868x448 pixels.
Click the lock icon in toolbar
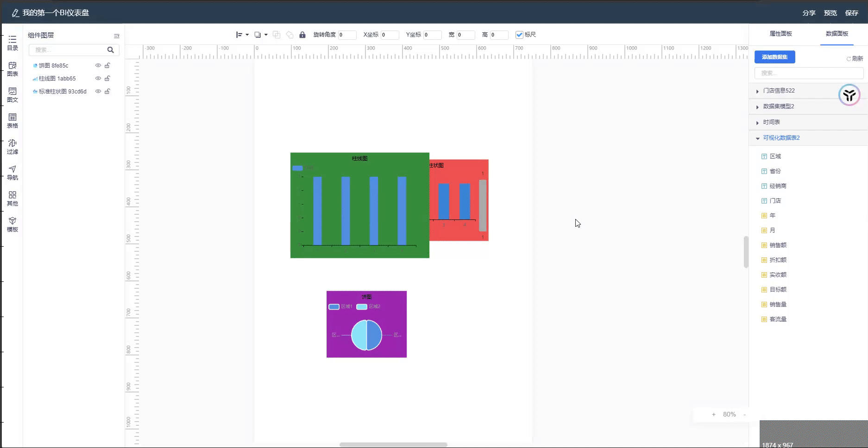pyautogui.click(x=302, y=35)
